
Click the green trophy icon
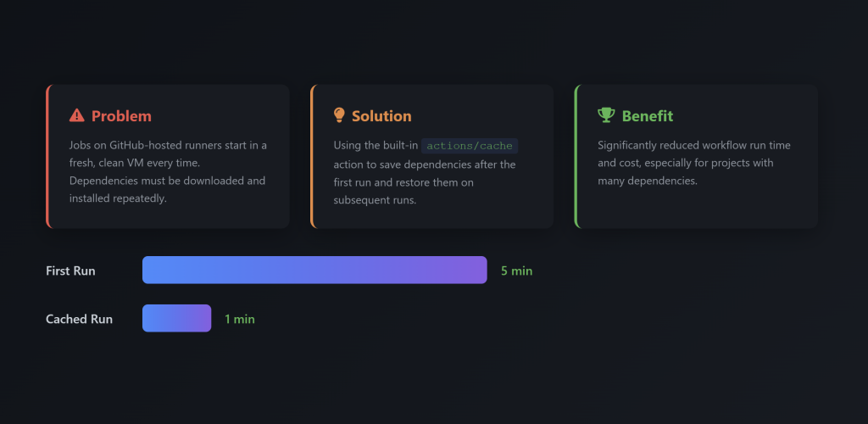tap(606, 116)
